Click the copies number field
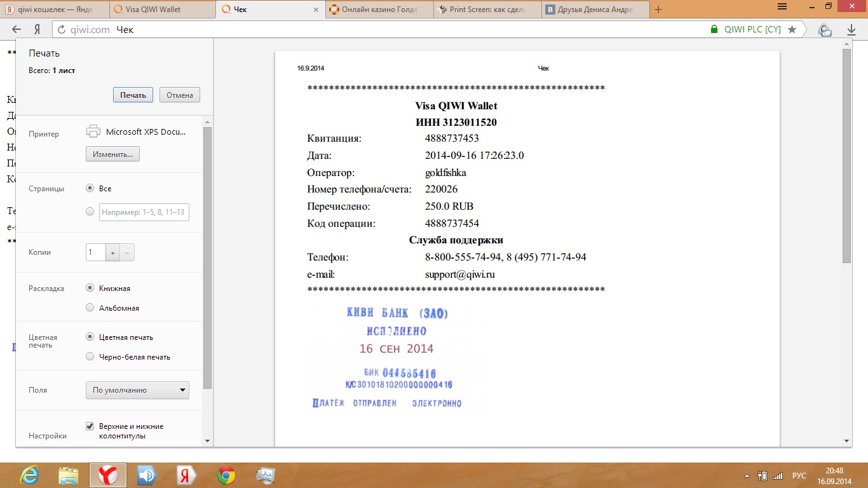The image size is (868, 488). coord(95,252)
